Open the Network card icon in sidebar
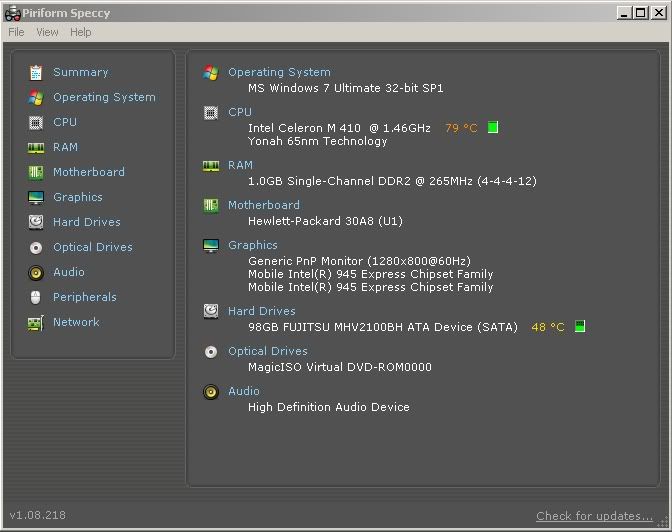Image resolution: width=672 pixels, height=532 pixels. coord(36,323)
